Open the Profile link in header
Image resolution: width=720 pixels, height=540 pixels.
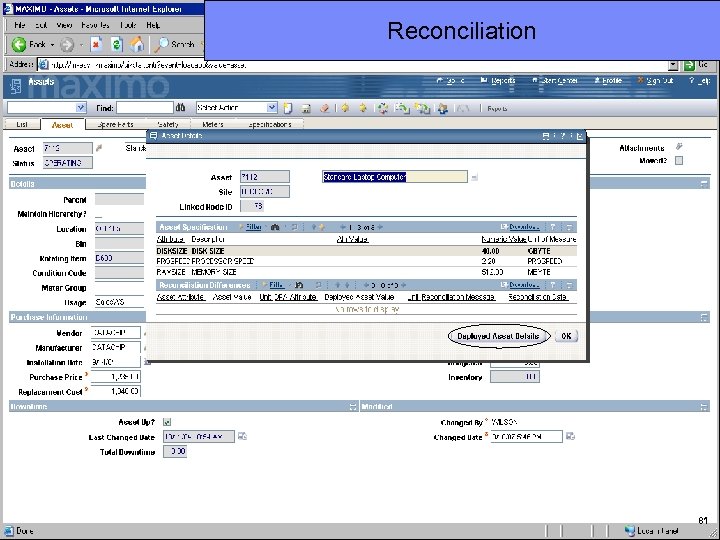coord(608,81)
